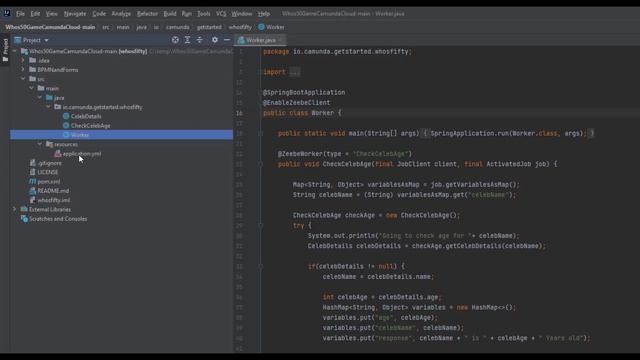Image resolution: width=640 pixels, height=360 pixels.
Task: Collapse the io.camunda.getstarted.whosfifty package
Action: [x=48, y=107]
